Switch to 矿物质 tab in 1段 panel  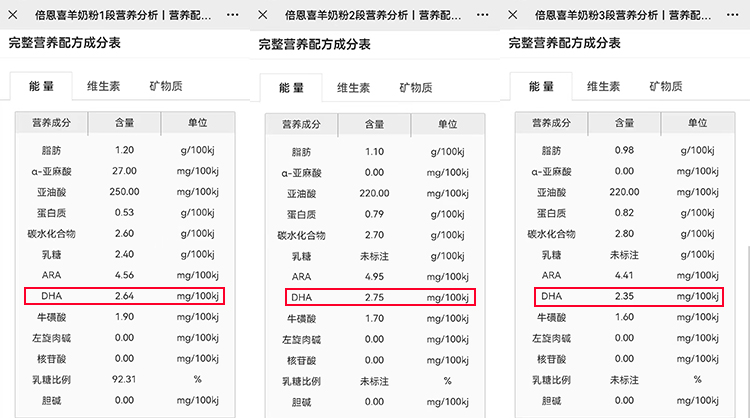click(x=166, y=86)
